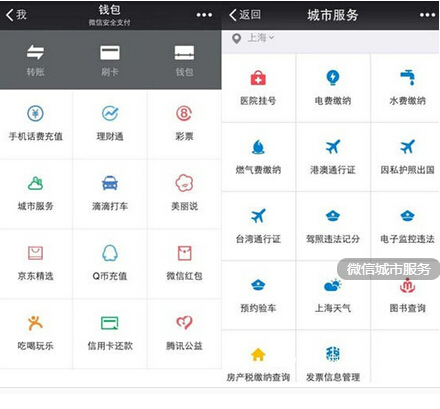Open 手机话费充值 phone top-up

(x=35, y=123)
